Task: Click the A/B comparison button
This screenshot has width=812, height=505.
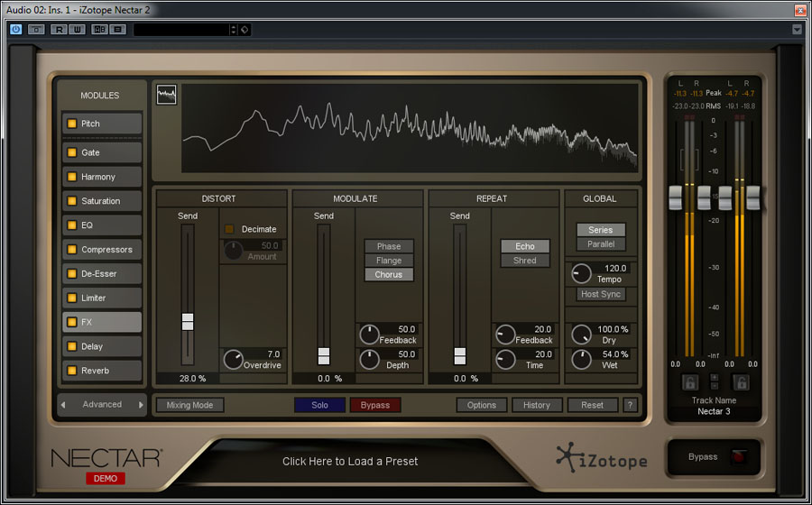Action: coord(98,29)
